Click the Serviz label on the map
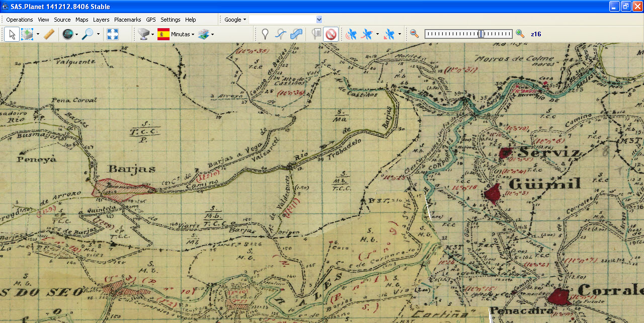 point(548,152)
